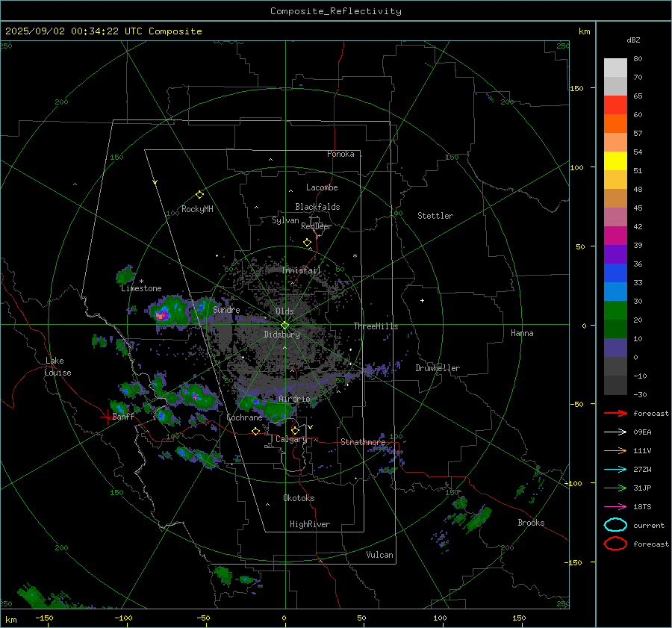Viewport: 672px width, 628px height.
Task: Click the orange 111V arrow icon
Action: pyautogui.click(x=615, y=450)
